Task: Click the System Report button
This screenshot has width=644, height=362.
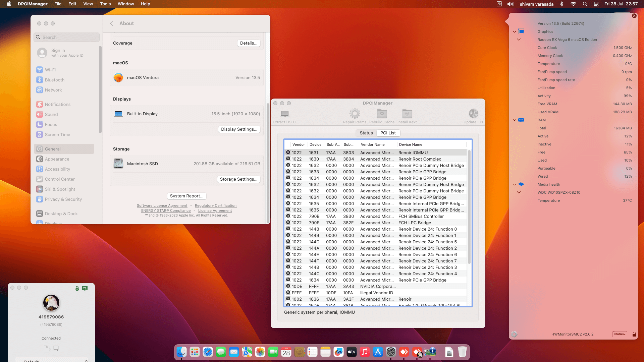Action: [186, 196]
